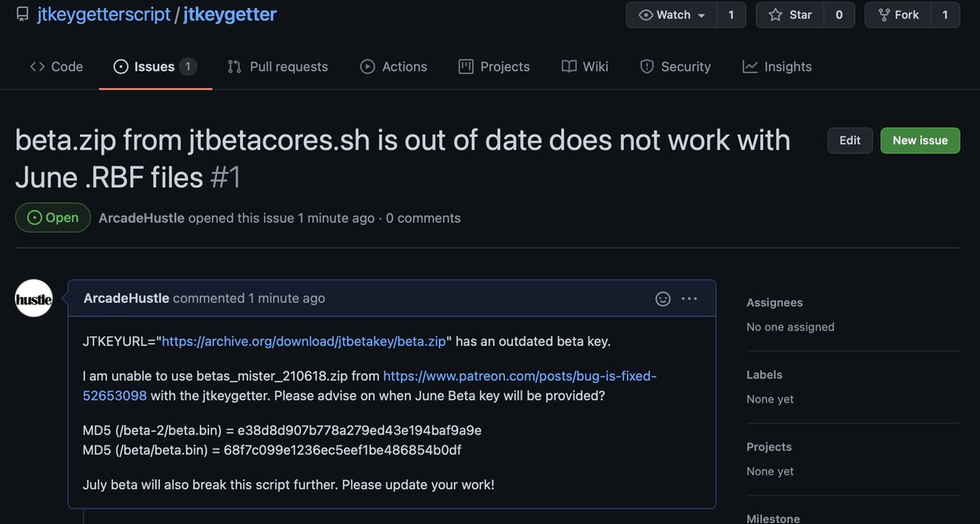Open the archive.org beta.zip link

[x=304, y=341]
